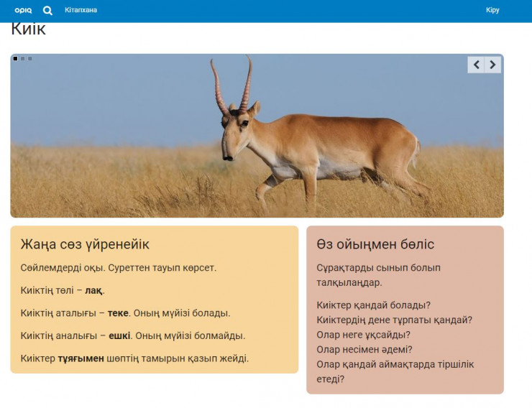The width and height of the screenshot is (532, 408).
Task: Select the third carousel indicator dot
Action: click(x=30, y=58)
